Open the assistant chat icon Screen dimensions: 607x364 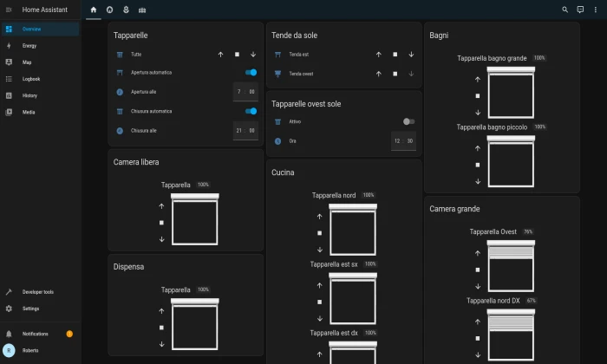point(580,10)
